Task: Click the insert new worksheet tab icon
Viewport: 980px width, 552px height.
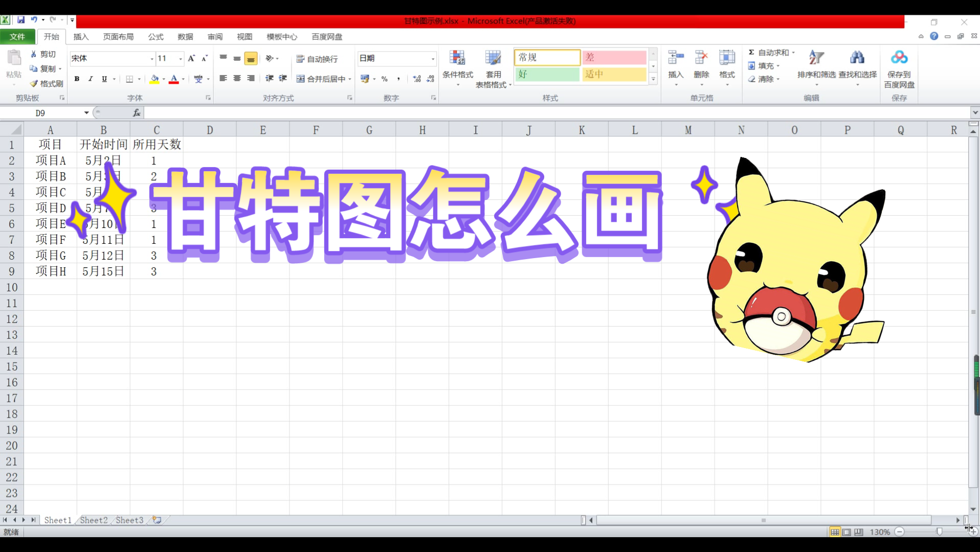Action: coord(157,520)
